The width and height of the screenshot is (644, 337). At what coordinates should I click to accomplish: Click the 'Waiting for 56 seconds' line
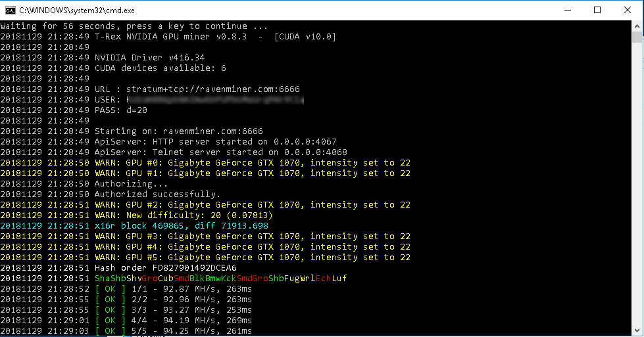pos(134,26)
